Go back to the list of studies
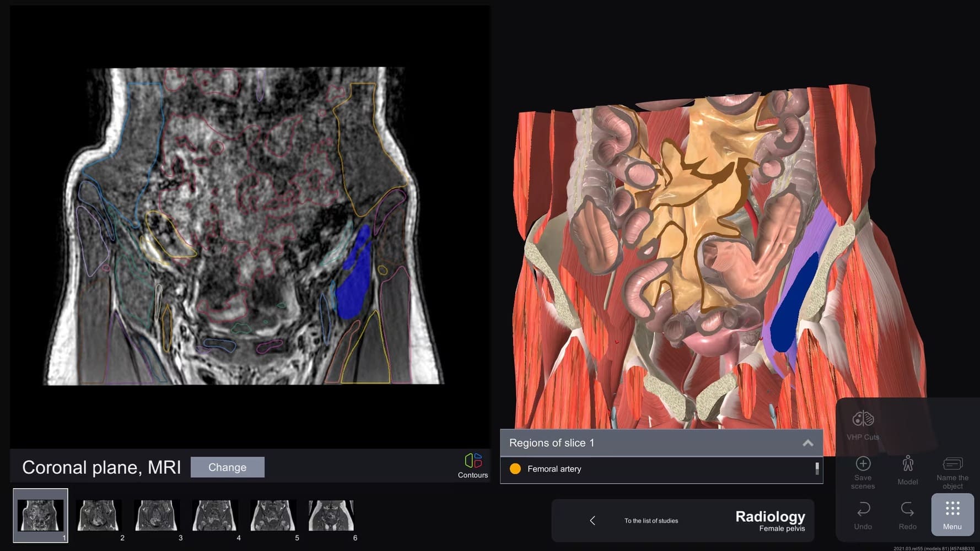This screenshot has height=551, width=980. pos(651,520)
